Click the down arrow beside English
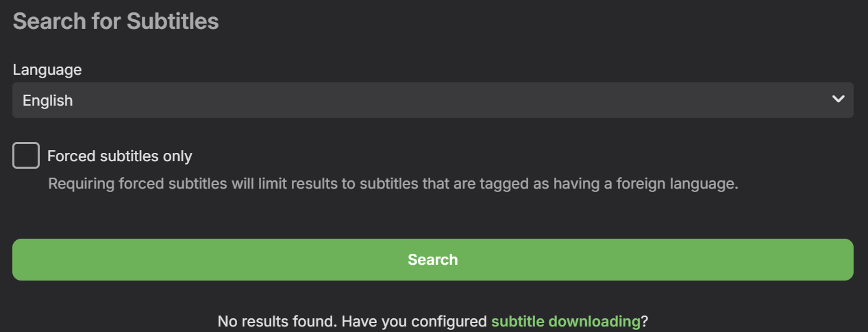This screenshot has height=332, width=868. 838,99
